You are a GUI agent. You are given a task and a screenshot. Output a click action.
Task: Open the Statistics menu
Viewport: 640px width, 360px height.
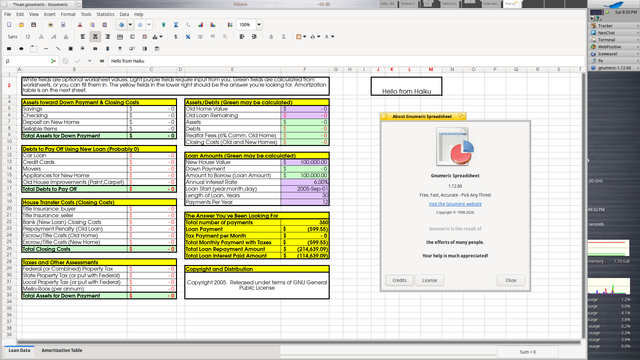(x=105, y=14)
